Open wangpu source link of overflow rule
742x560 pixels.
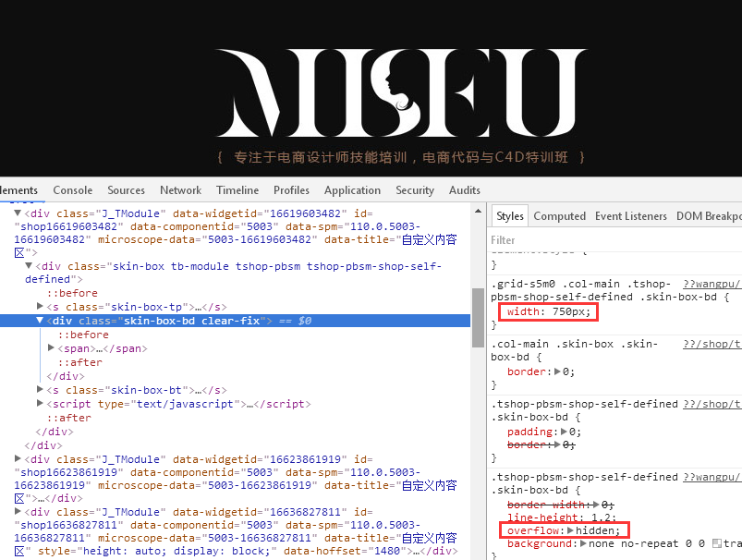[x=712, y=477]
